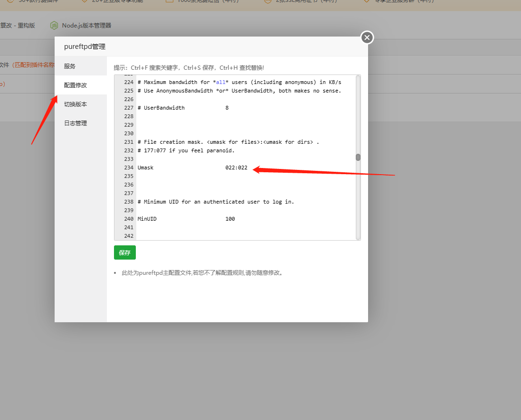Screen dimensions: 521x420
Task: Open the 日志管理 tab
Action: 81,123
